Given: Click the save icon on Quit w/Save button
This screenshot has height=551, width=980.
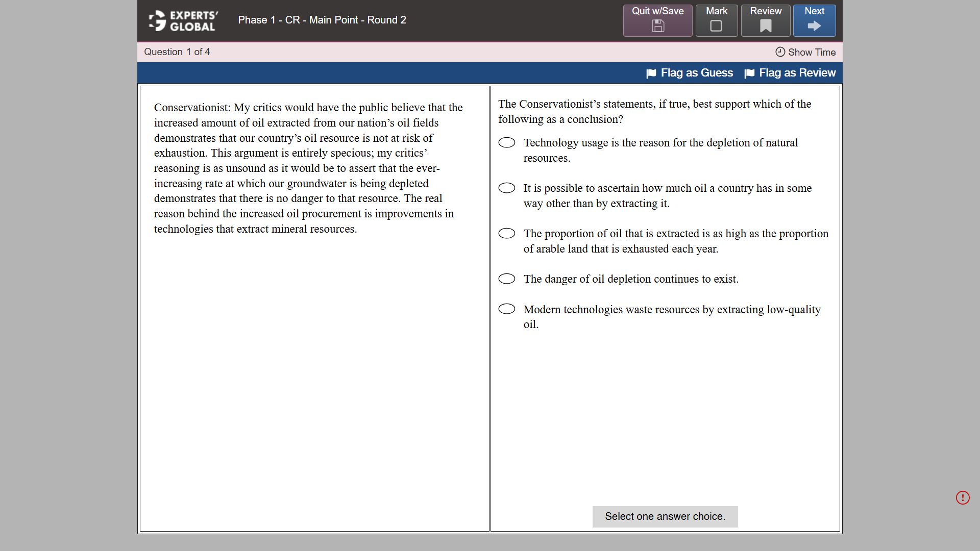Looking at the screenshot, I should click(x=657, y=27).
